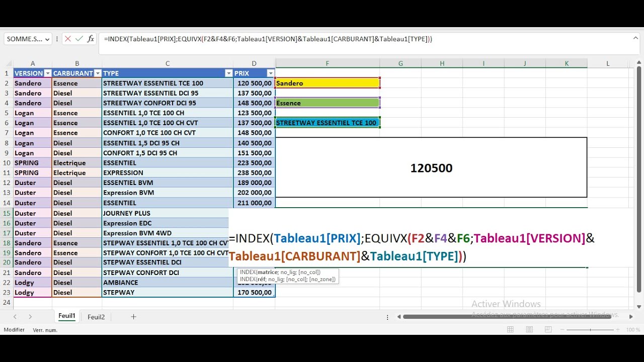Click the yellow Sandero cell F2
This screenshot has width=644, height=362.
[x=327, y=83]
